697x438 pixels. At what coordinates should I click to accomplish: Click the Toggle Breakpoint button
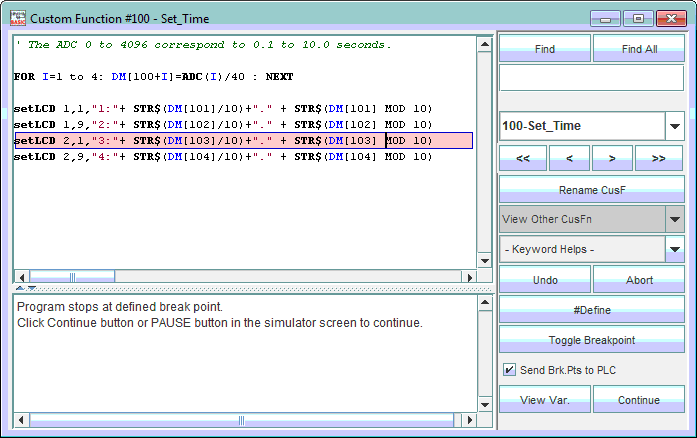pyautogui.click(x=592, y=340)
